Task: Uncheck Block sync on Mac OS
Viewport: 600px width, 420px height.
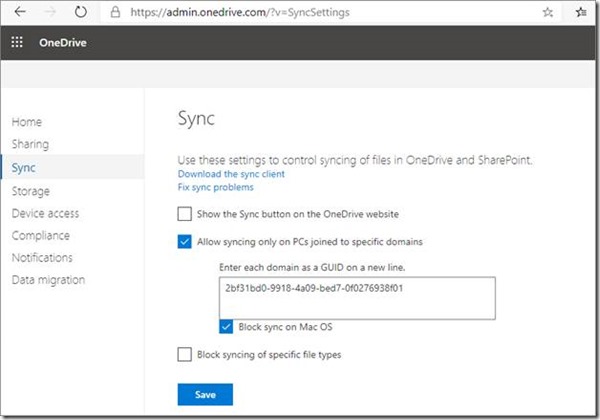Action: (226, 327)
